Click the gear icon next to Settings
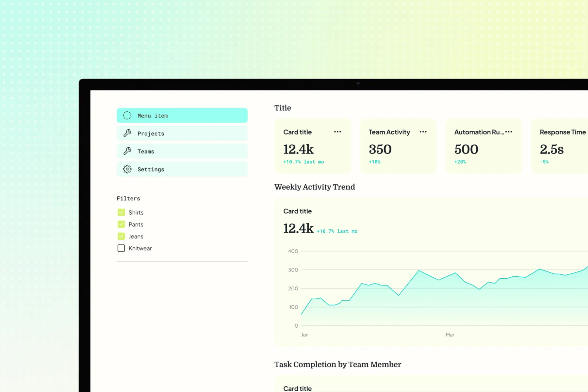 127,169
